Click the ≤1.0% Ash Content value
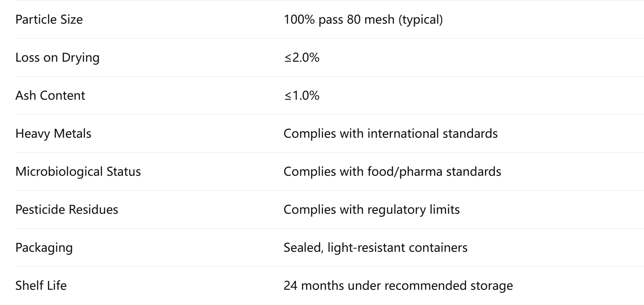The width and height of the screenshot is (644, 305). click(x=301, y=95)
